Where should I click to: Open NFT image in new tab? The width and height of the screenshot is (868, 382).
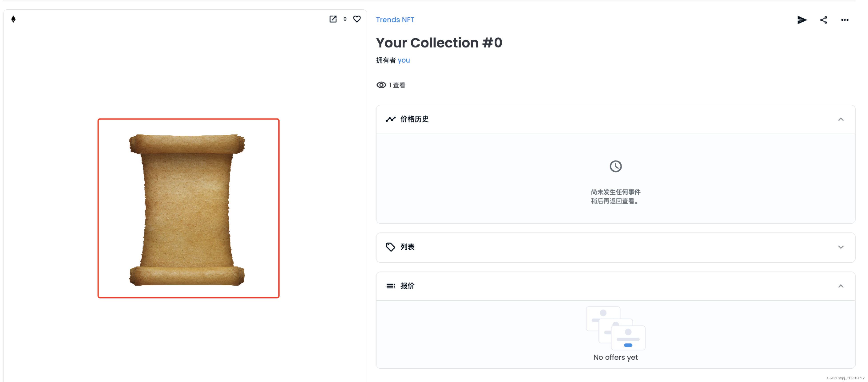tap(333, 19)
